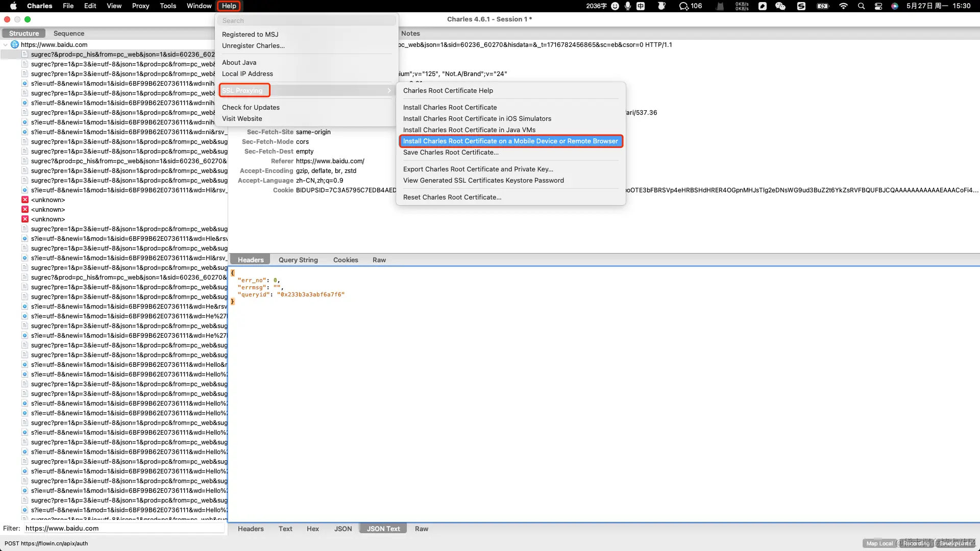Screen dimensions: 980x551
Task: Switch to the Sequence tab
Action: pyautogui.click(x=69, y=34)
